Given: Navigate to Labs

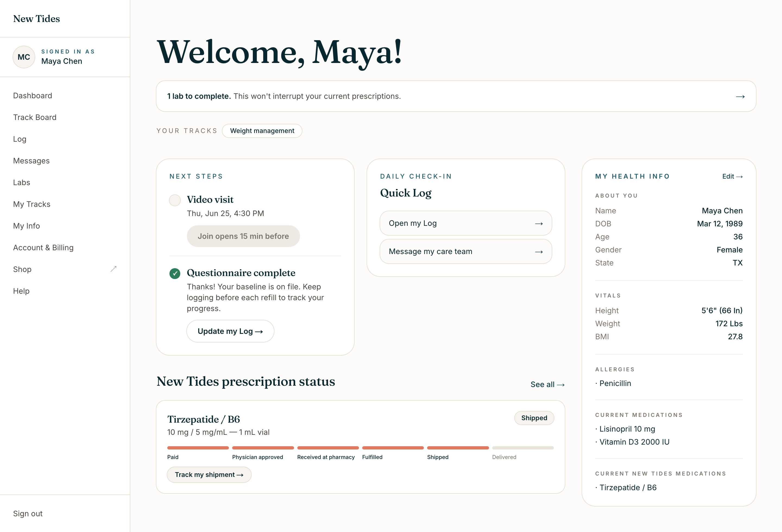Looking at the screenshot, I should [21, 182].
